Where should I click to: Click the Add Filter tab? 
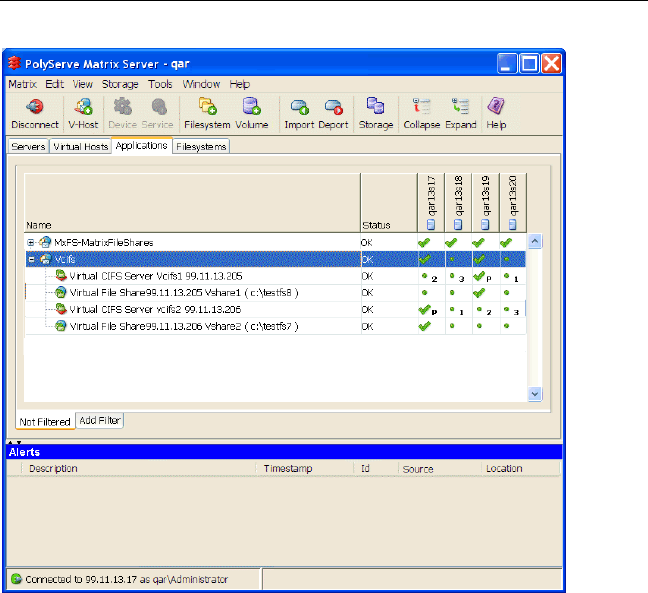100,421
